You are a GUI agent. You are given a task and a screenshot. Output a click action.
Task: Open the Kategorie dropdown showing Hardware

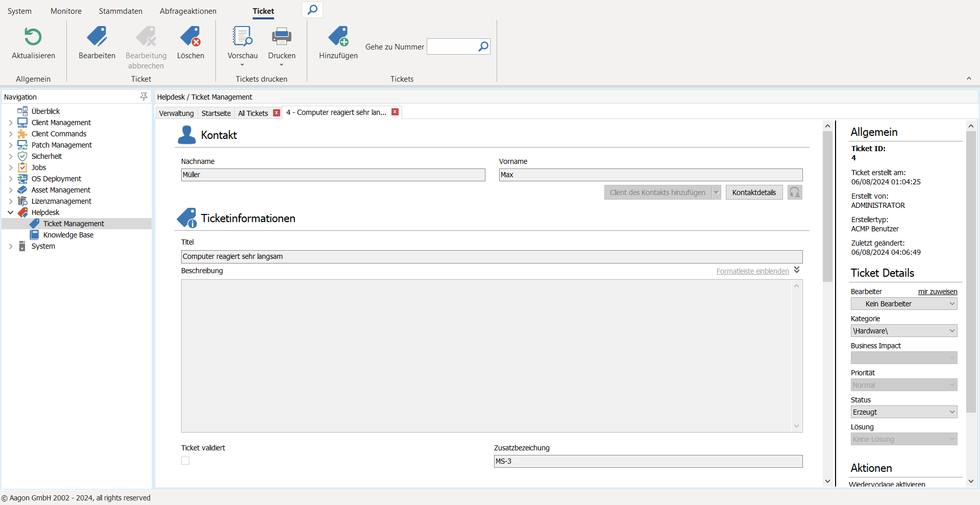coord(903,331)
